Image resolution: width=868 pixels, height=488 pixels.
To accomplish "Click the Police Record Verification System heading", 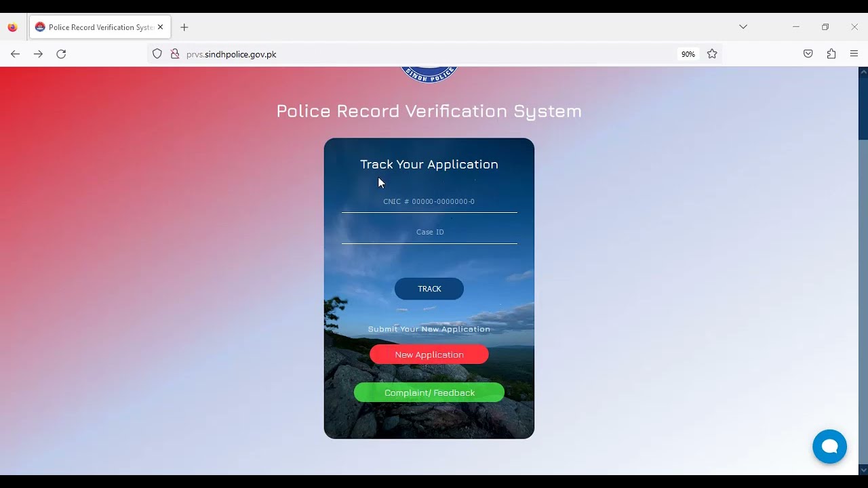I will coord(429,111).
